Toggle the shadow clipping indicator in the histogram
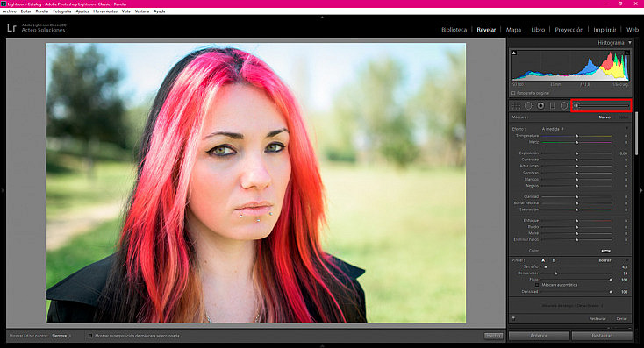This screenshot has width=644, height=348. pyautogui.click(x=514, y=53)
